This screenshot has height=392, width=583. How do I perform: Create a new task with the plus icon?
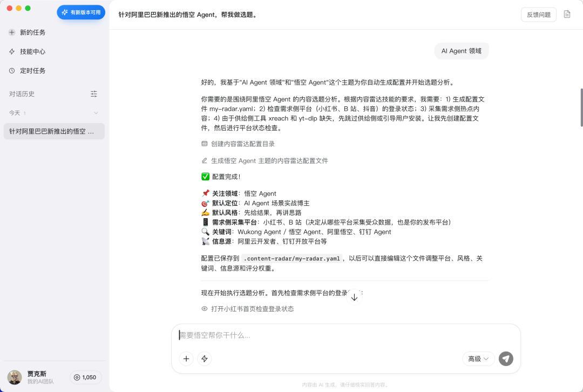[x=12, y=32]
